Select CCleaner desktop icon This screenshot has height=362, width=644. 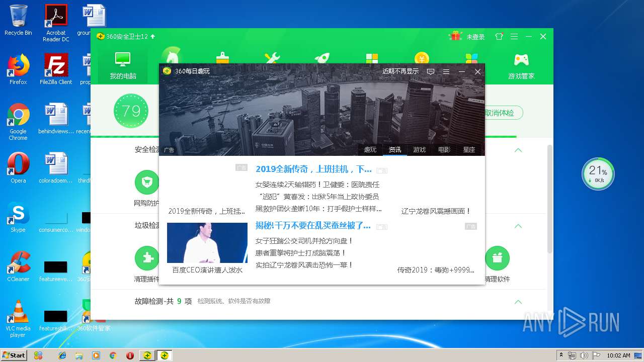point(18,266)
